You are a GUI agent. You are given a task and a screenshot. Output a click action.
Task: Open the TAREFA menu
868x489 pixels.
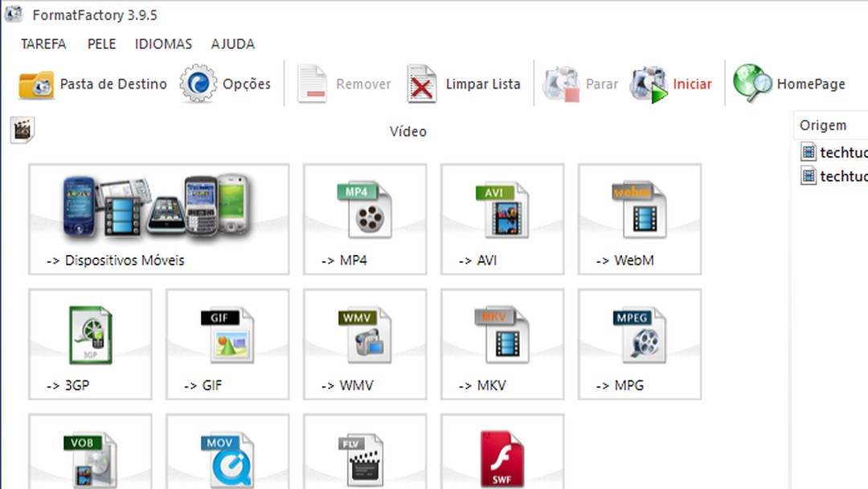(43, 43)
